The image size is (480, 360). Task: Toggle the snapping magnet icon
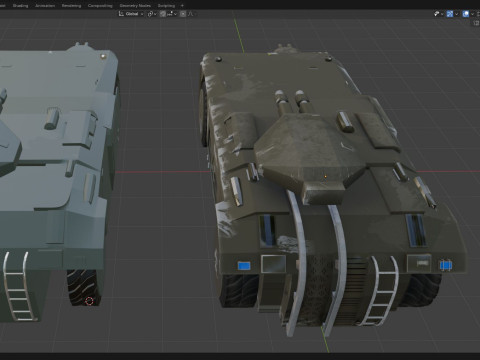click(163, 14)
